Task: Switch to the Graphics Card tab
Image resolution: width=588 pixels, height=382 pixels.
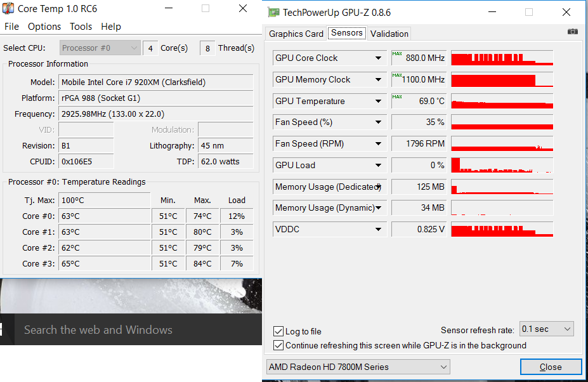Action: click(x=296, y=34)
